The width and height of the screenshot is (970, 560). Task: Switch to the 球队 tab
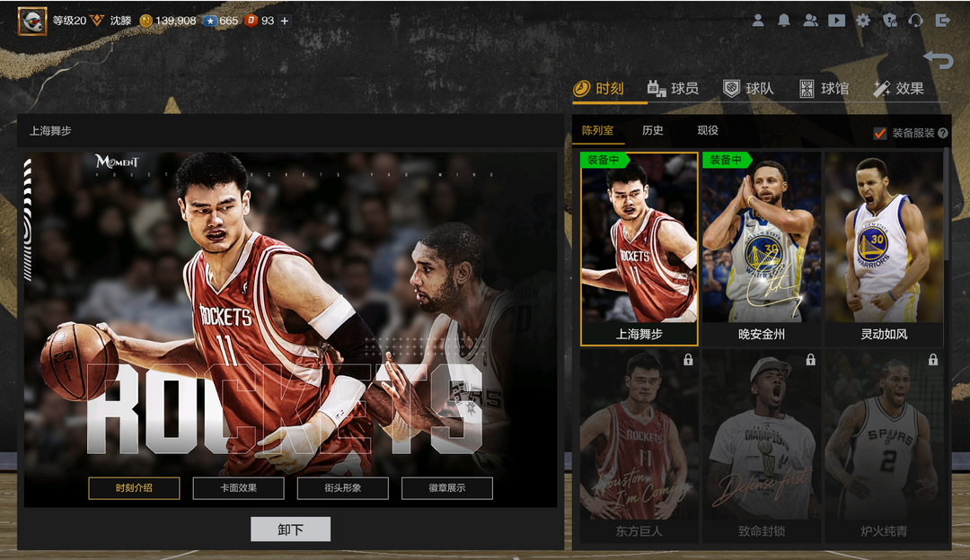[748, 88]
